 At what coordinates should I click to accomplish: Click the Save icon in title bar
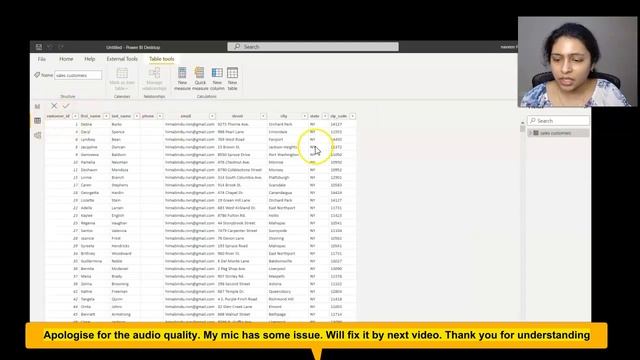[x=39, y=47]
